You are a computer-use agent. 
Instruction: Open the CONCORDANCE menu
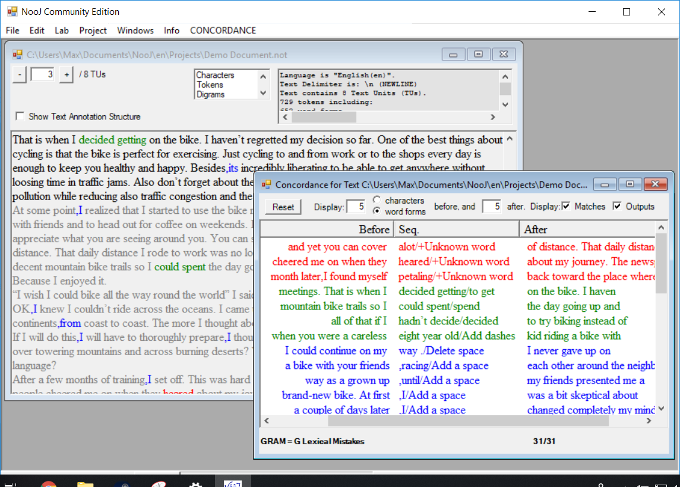tap(223, 31)
